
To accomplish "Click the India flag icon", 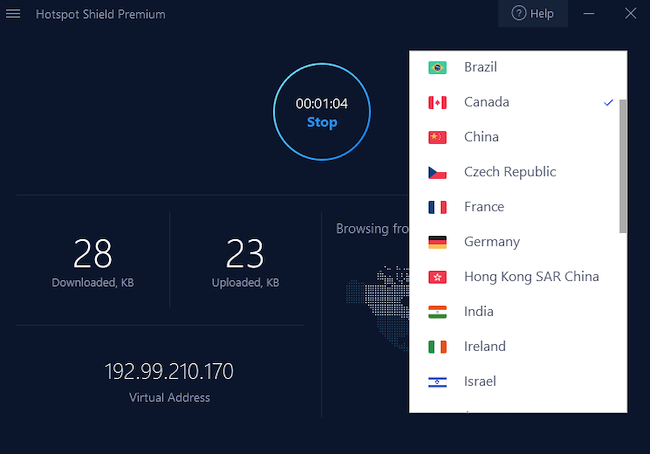I will [x=437, y=312].
